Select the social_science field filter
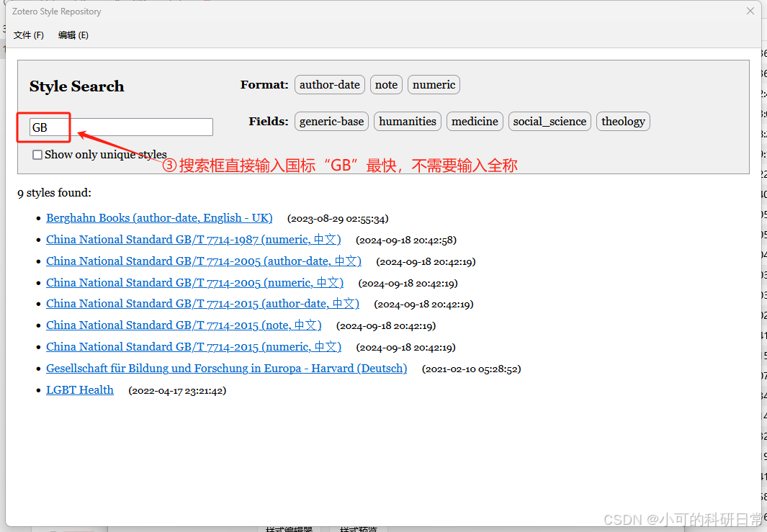Viewport: 767px width, 532px height. coord(550,121)
